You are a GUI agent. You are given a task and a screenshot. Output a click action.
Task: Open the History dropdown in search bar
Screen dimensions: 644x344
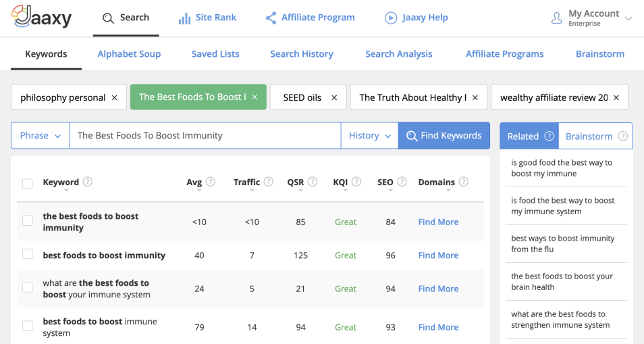coord(370,136)
